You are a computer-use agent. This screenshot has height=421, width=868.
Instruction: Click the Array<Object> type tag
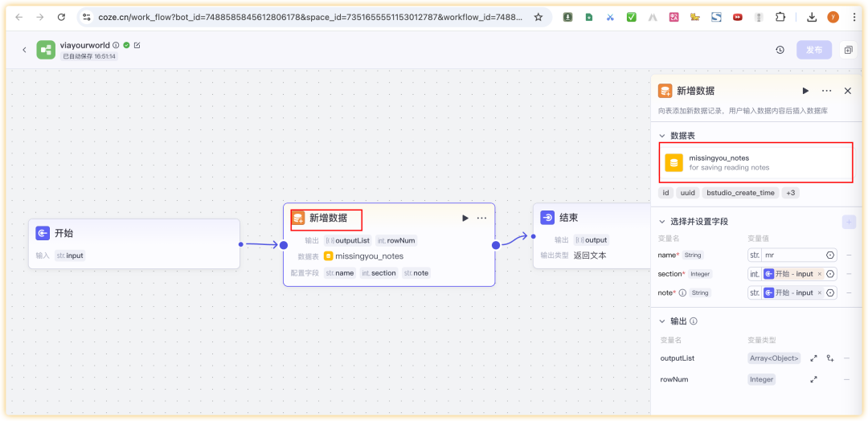pyautogui.click(x=774, y=358)
